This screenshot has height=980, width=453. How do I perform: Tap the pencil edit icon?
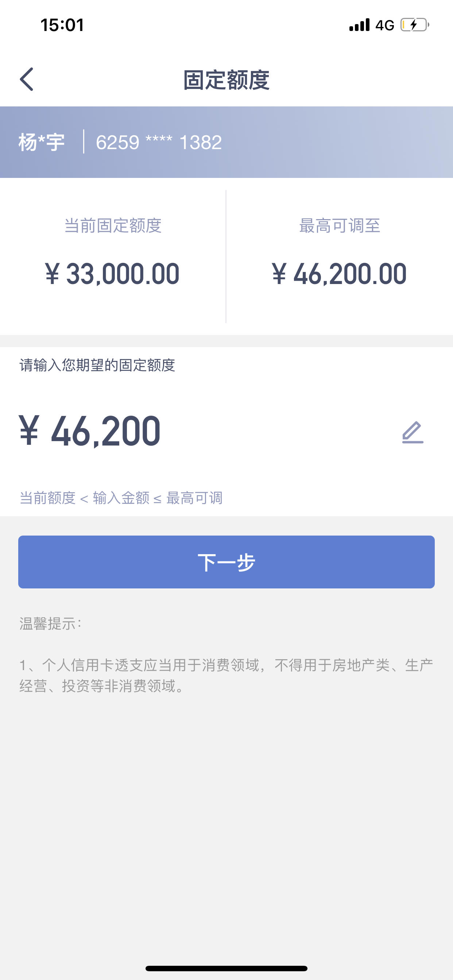click(413, 432)
